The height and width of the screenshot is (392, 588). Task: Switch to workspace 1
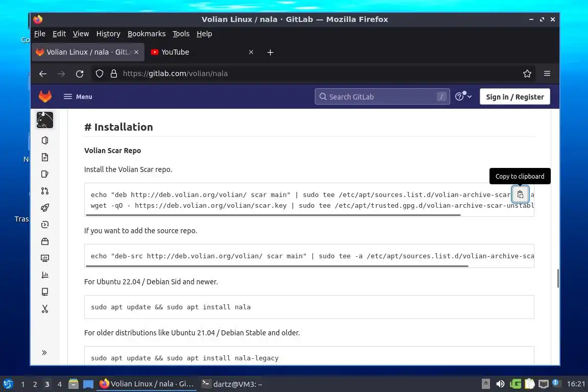pos(23,384)
